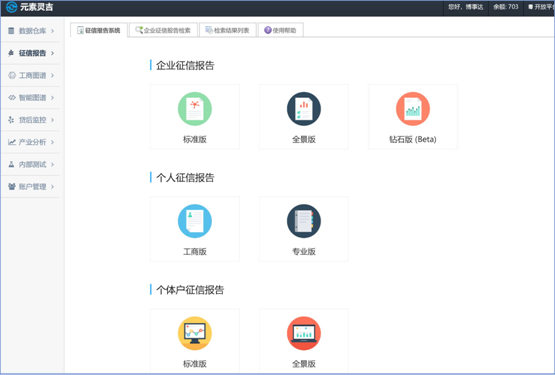Click 企业征信报告 section heading
The image size is (555, 375).
tap(185, 65)
